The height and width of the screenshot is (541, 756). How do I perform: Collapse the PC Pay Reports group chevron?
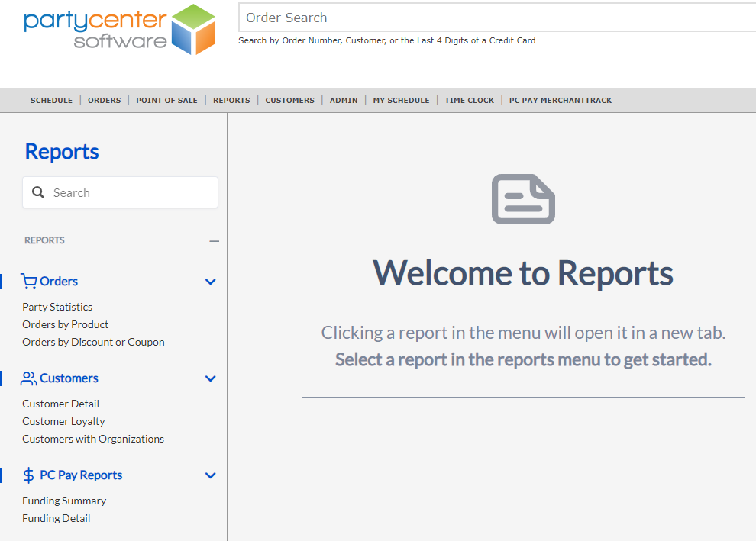click(210, 475)
